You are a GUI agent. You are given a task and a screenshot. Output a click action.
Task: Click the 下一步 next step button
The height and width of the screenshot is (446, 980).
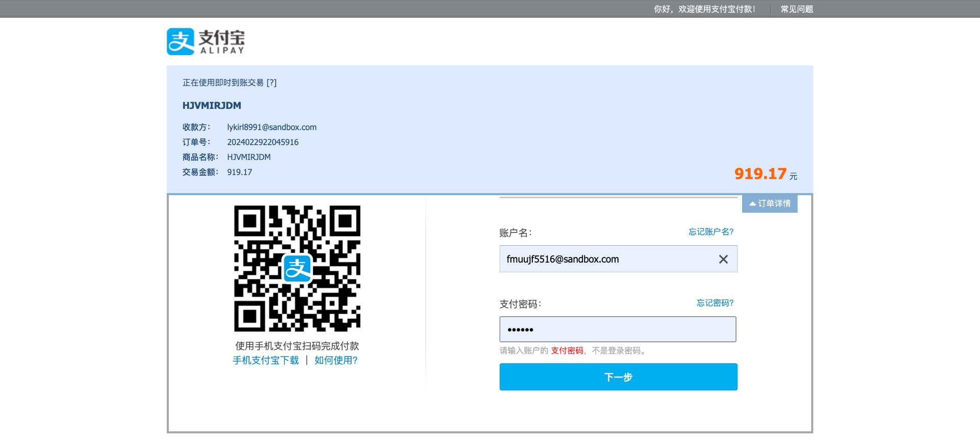click(618, 377)
